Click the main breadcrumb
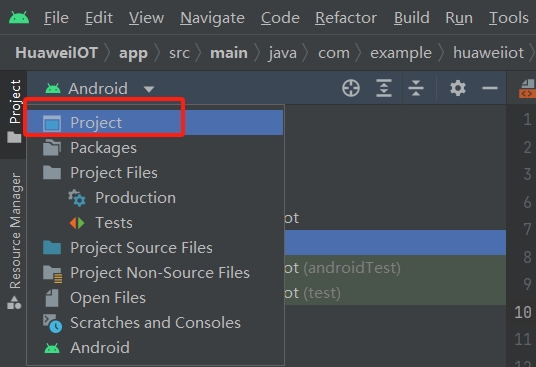Image resolution: width=536 pixels, height=367 pixels. 229,53
